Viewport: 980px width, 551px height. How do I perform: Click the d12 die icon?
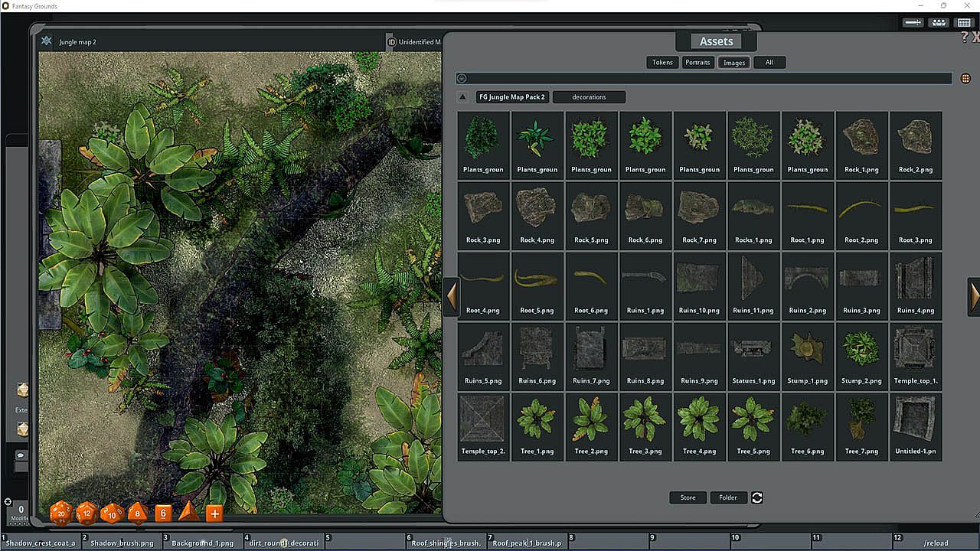[x=87, y=513]
